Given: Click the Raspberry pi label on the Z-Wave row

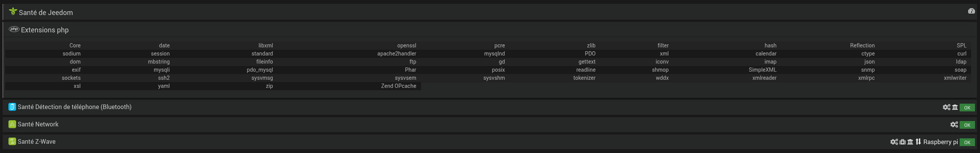Looking at the screenshot, I should [x=941, y=142].
